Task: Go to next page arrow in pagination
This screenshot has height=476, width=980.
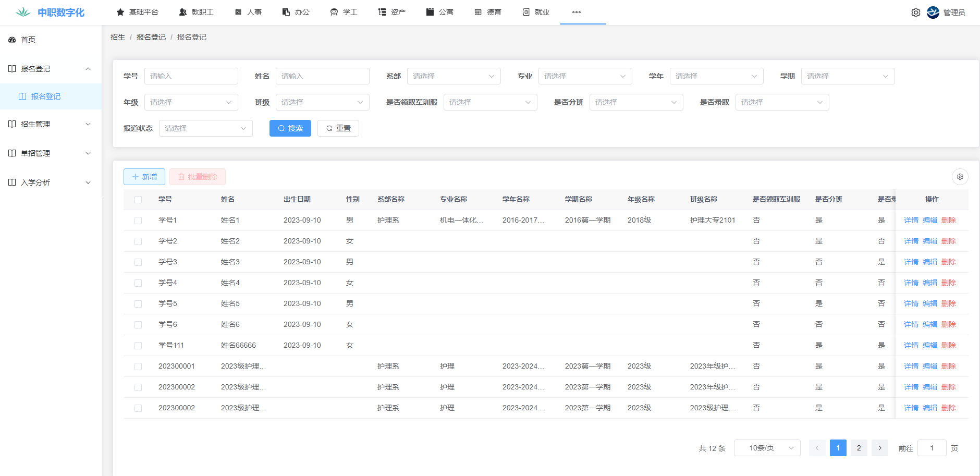Action: (879, 448)
